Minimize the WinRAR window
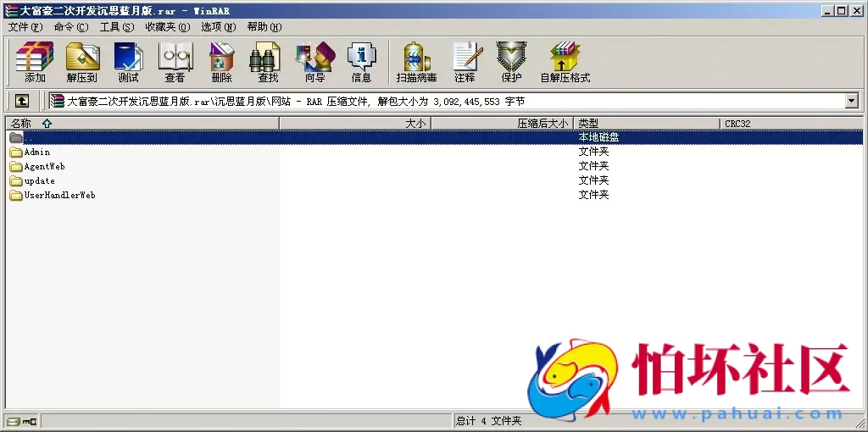Viewport: 868px width, 432px height. click(828, 10)
